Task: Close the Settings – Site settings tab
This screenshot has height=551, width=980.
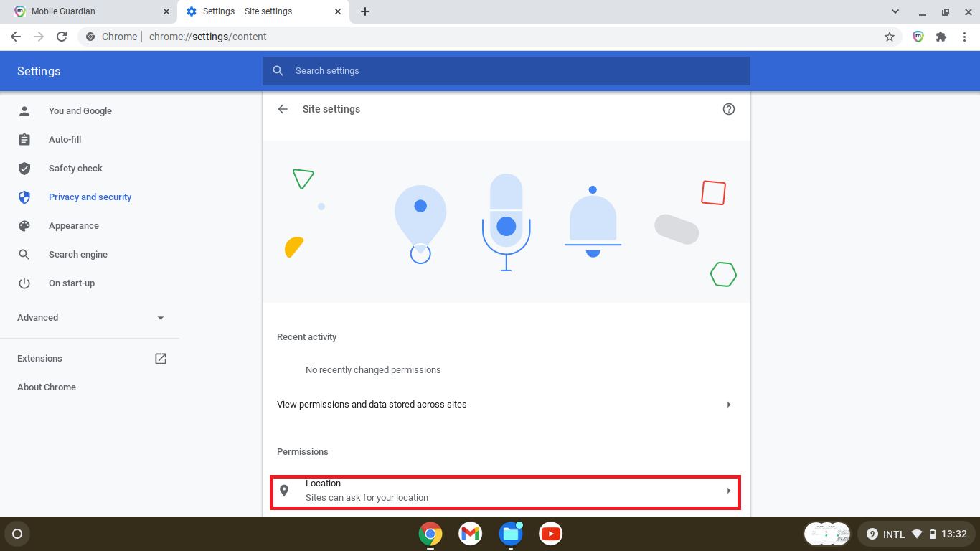Action: [x=338, y=11]
